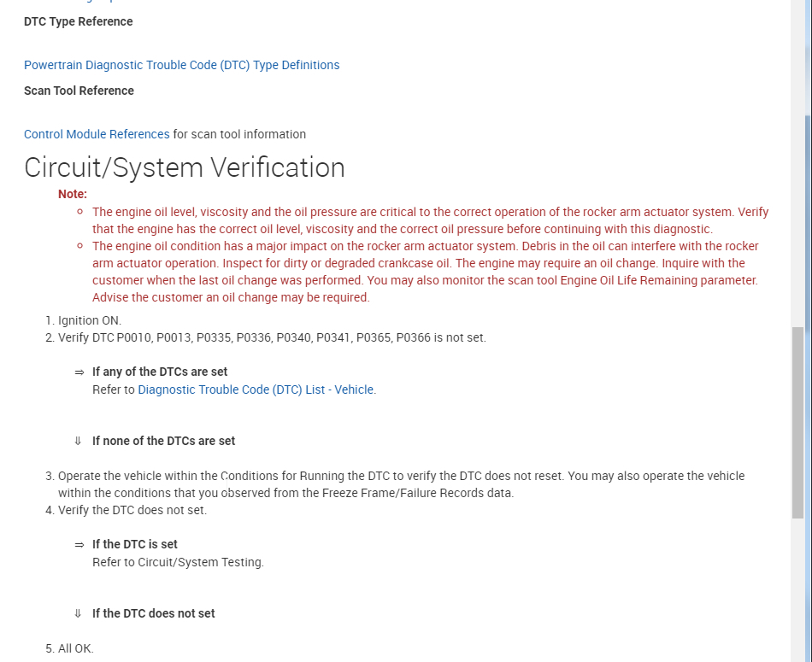Click the scrollbar track above the thumb
The image size is (812, 662).
797,214
